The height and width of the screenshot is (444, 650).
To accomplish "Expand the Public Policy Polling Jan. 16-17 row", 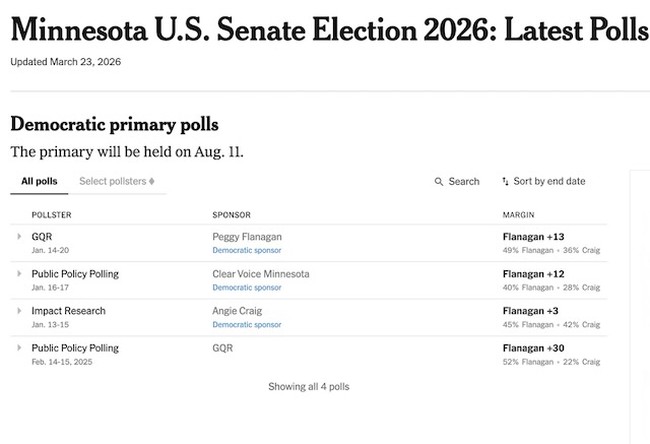I will point(19,274).
